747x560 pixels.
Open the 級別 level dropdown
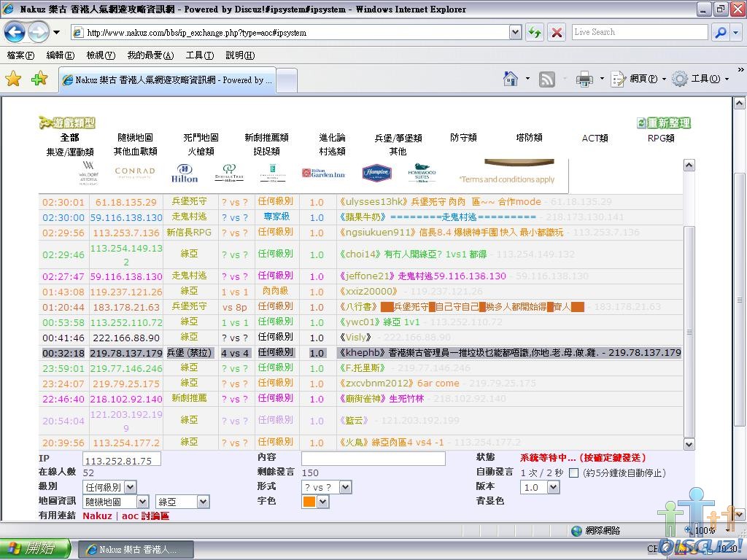[109, 487]
